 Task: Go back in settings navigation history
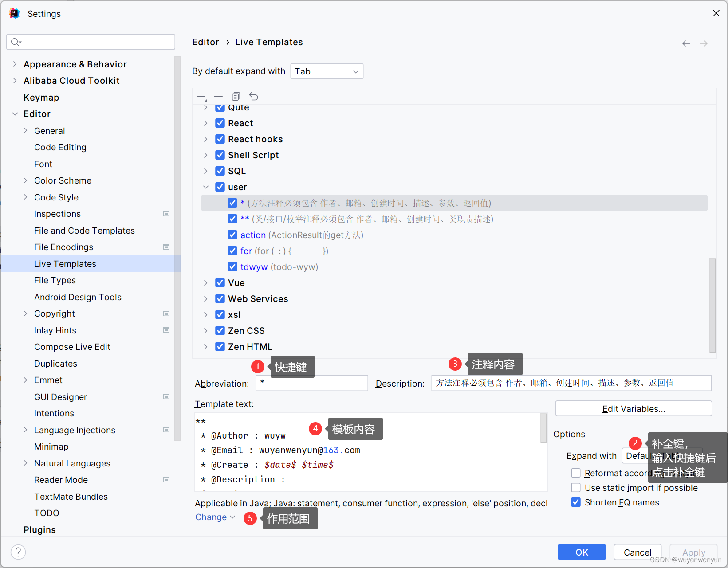(x=686, y=43)
